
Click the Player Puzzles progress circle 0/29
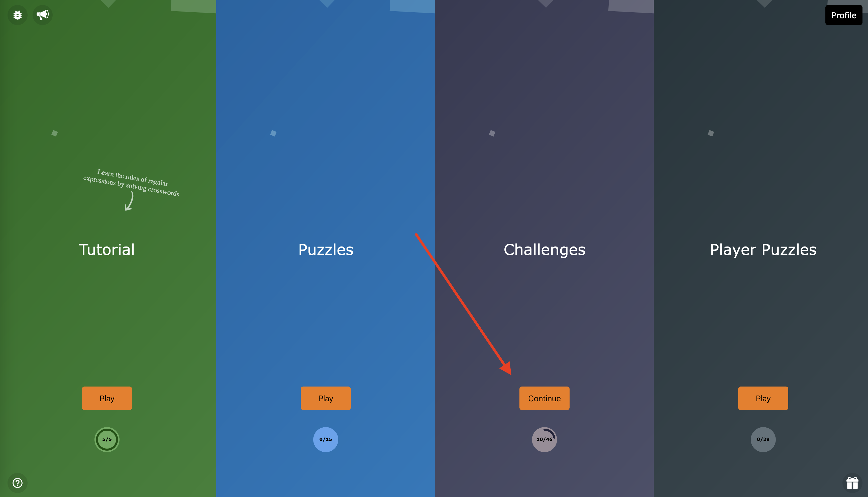(x=763, y=439)
